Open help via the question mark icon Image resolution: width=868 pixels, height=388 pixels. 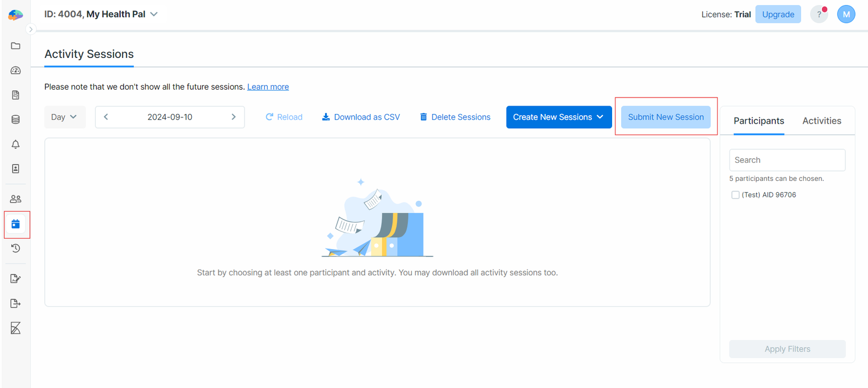[x=819, y=14]
